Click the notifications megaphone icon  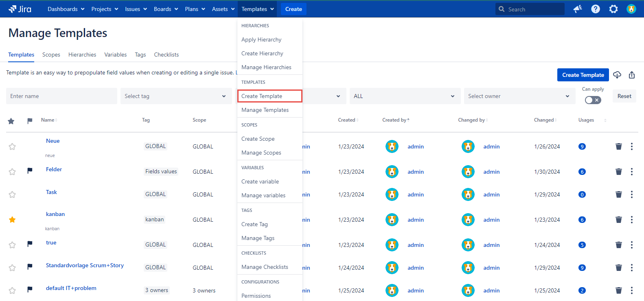click(x=578, y=9)
